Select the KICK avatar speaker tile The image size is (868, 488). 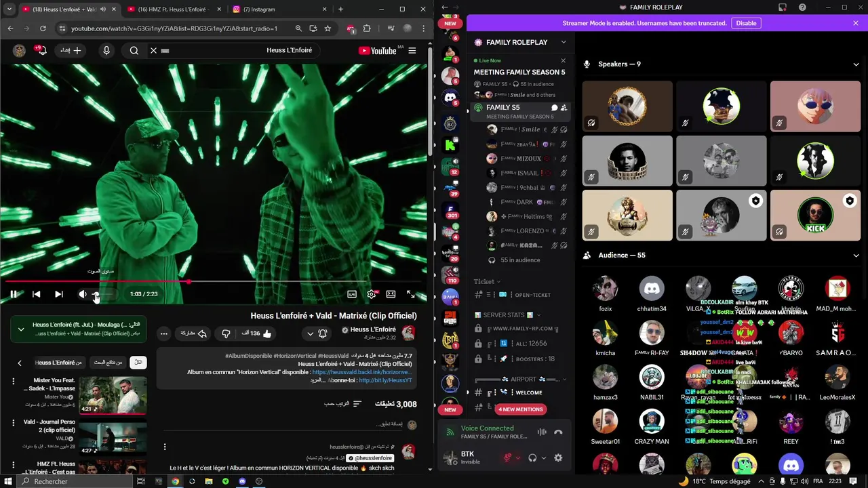tap(815, 216)
